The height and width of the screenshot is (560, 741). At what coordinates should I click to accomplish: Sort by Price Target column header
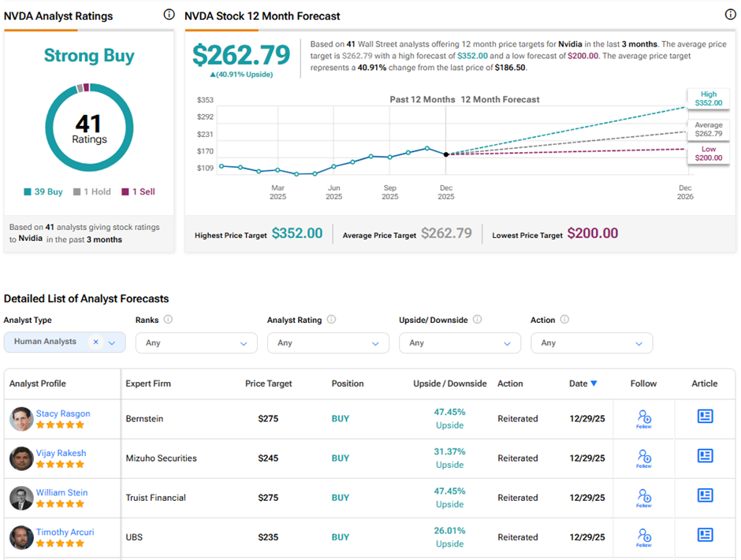coord(268,384)
